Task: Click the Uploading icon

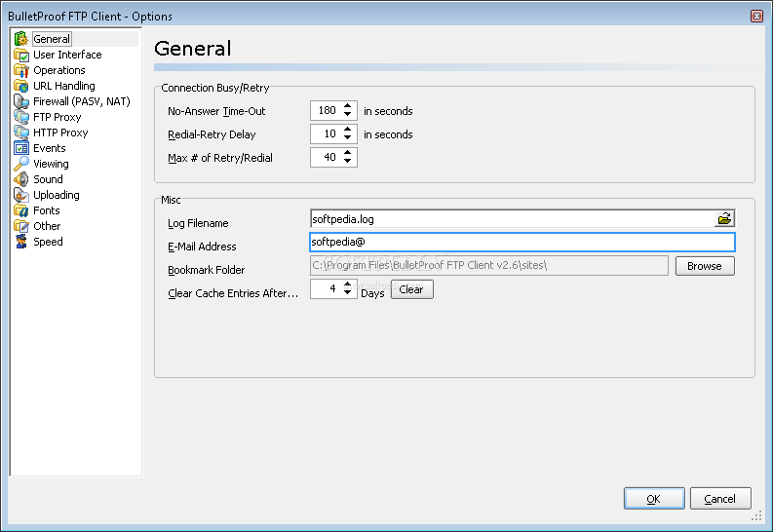Action: tap(21, 195)
